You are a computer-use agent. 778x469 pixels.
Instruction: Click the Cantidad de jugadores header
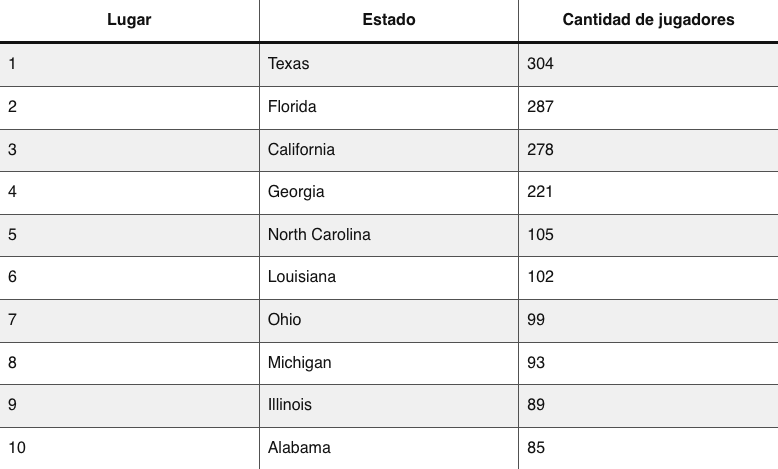click(x=648, y=20)
